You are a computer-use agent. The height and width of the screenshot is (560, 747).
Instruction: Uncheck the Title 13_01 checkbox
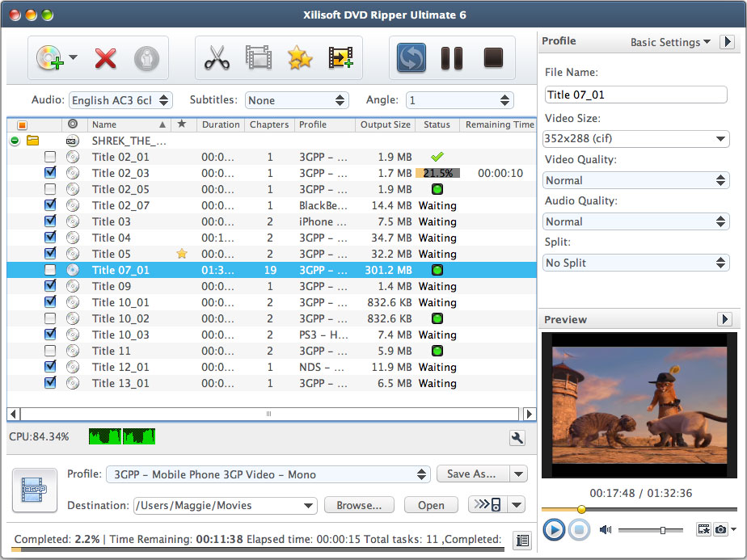point(49,383)
